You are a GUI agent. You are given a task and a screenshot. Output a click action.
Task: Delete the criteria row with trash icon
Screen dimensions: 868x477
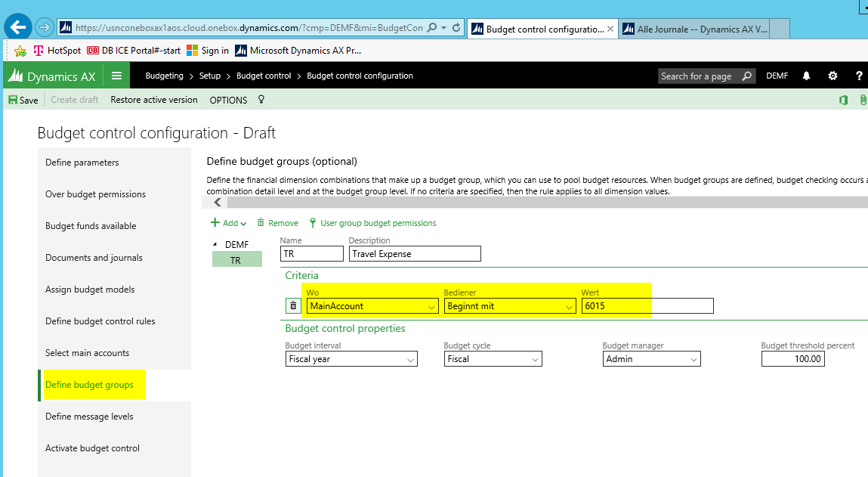293,305
